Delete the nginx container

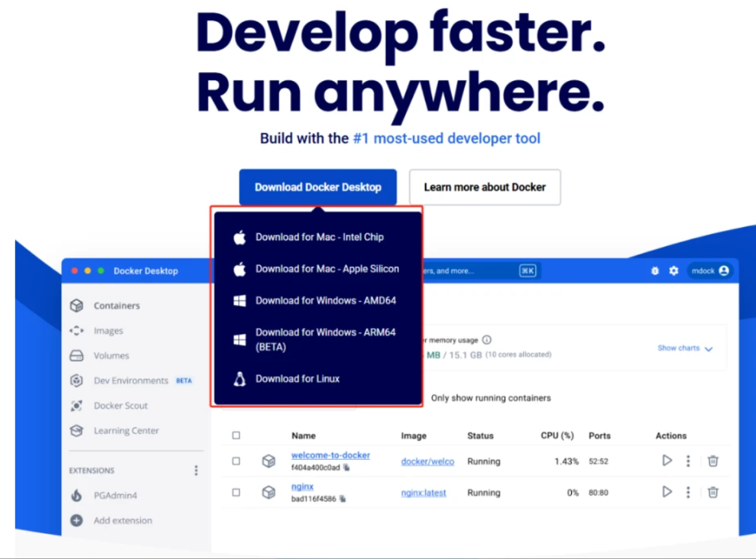click(713, 492)
